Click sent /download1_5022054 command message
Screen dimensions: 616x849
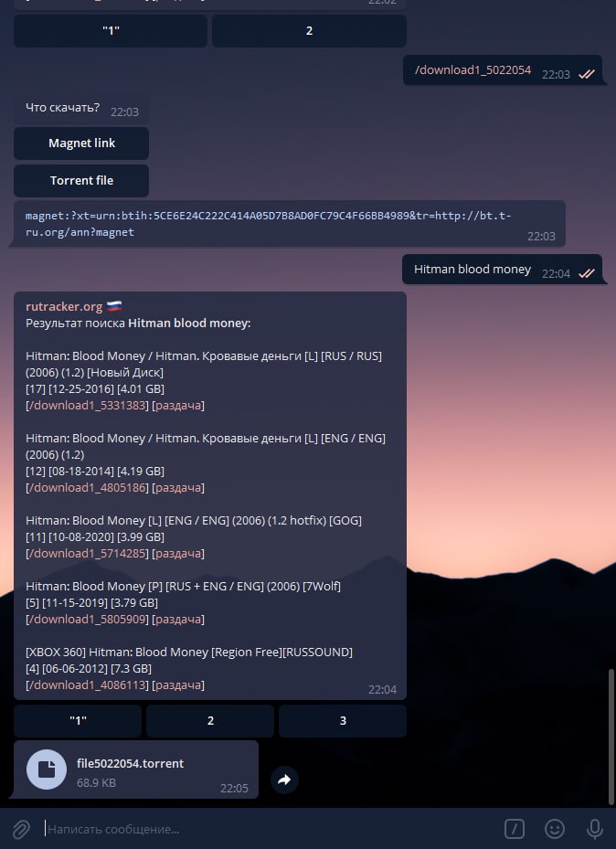point(473,69)
